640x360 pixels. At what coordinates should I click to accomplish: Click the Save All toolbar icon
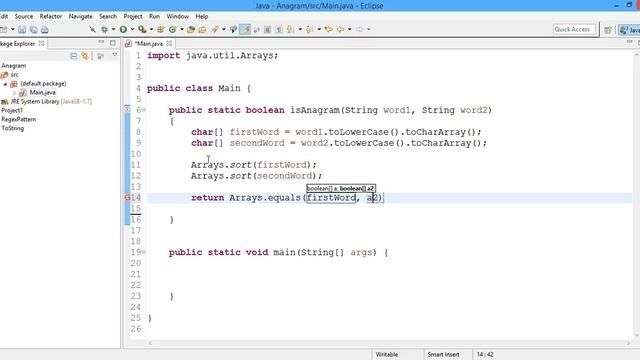[x=33, y=29]
